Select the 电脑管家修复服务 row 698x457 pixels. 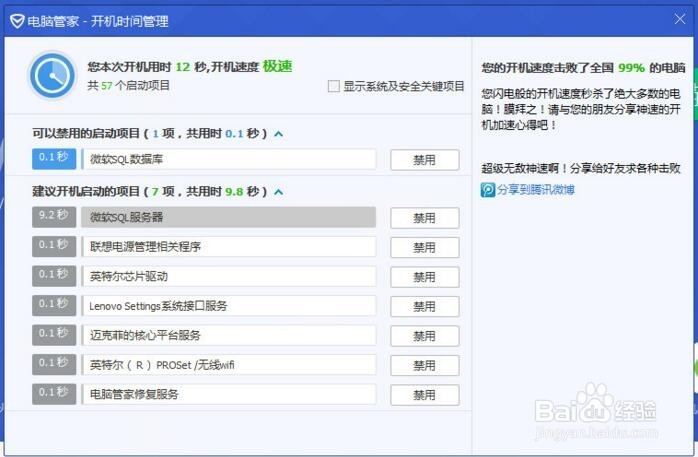[x=229, y=394]
